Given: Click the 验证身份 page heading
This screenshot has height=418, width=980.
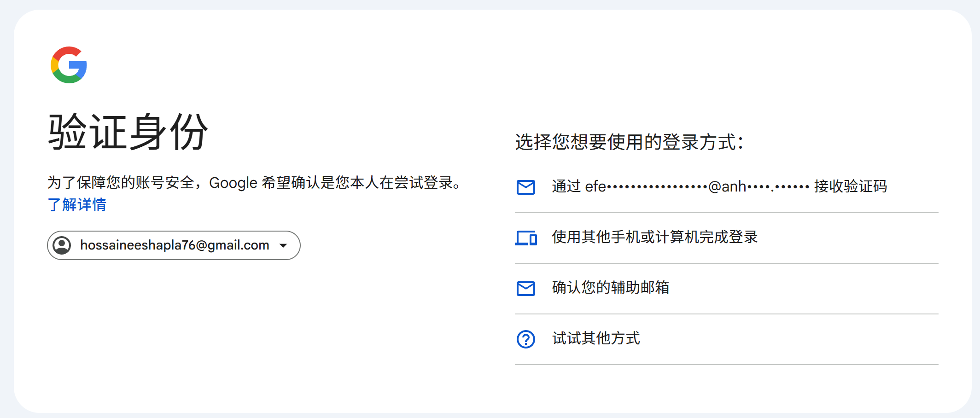Looking at the screenshot, I should pyautogui.click(x=128, y=132).
